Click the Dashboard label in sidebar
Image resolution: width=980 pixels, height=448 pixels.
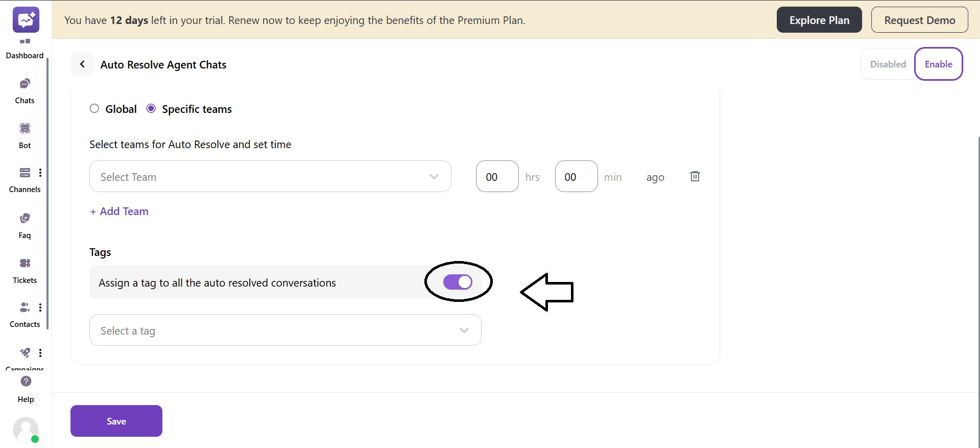[25, 56]
